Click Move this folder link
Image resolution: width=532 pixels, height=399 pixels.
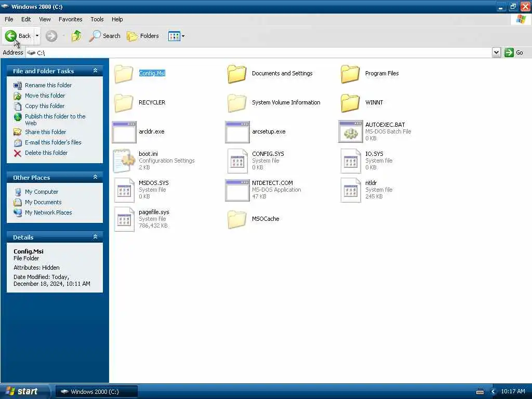tap(45, 96)
